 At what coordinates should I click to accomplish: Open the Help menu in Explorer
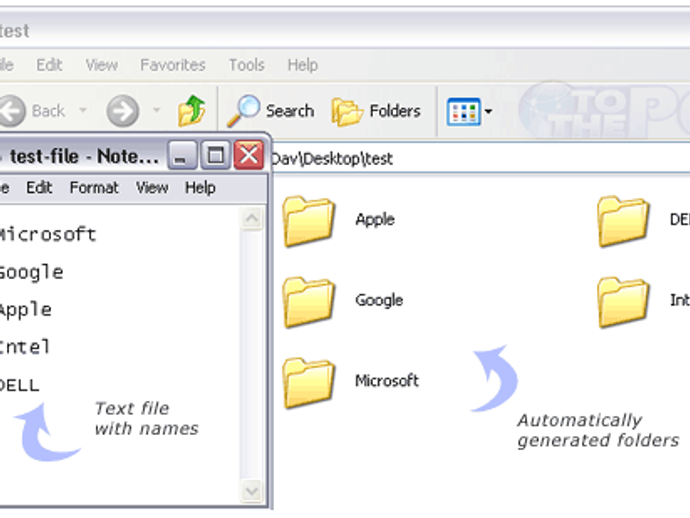pyautogui.click(x=303, y=65)
